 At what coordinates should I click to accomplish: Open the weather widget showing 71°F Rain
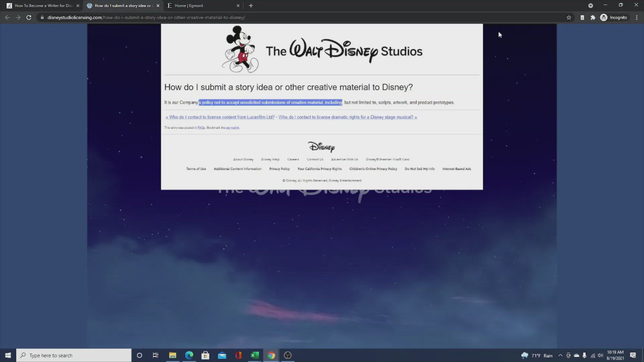pyautogui.click(x=537, y=355)
